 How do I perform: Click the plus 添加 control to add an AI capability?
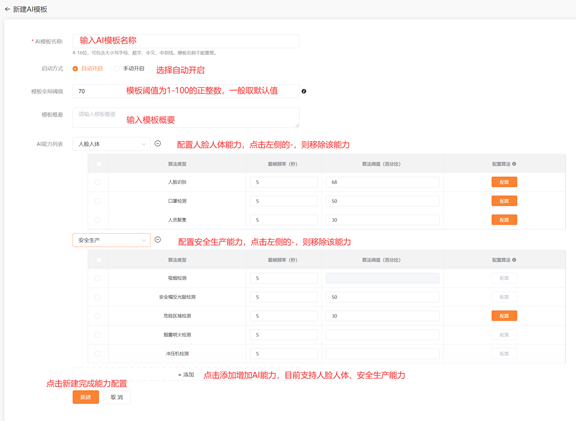tap(186, 375)
